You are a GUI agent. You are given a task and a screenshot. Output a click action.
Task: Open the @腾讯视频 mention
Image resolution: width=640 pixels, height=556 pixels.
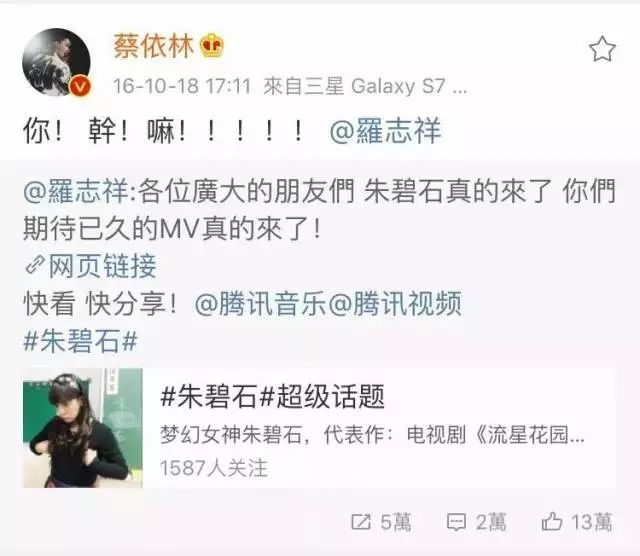pyautogui.click(x=395, y=303)
